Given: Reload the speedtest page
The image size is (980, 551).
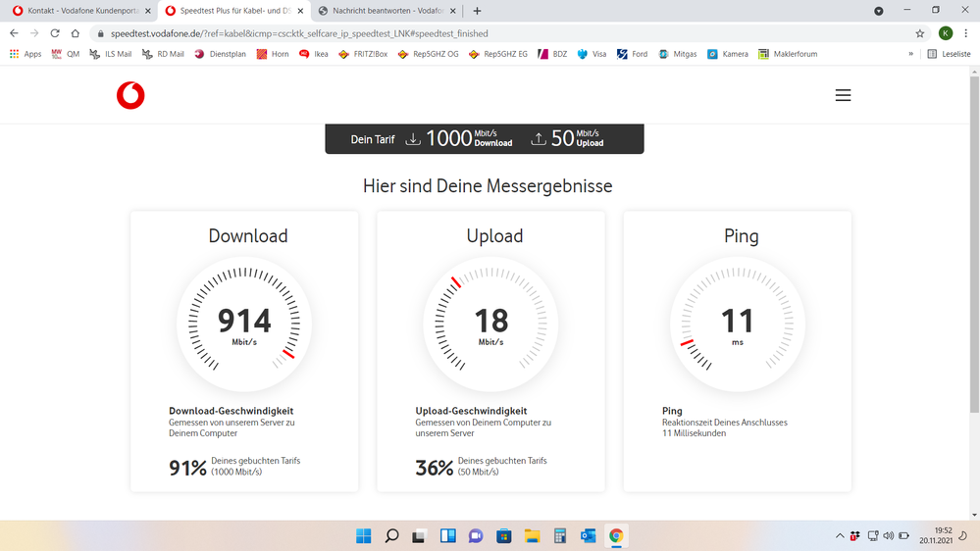Looking at the screenshot, I should point(55,33).
